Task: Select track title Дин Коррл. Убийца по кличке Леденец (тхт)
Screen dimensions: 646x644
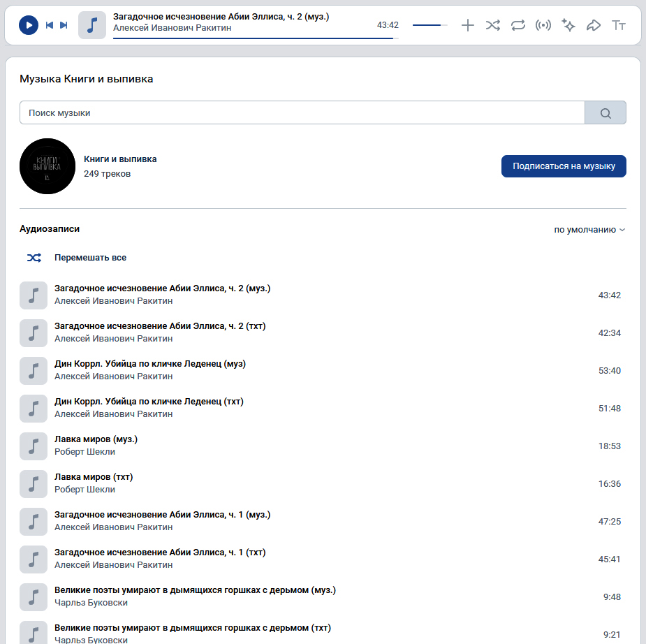Action: (149, 402)
